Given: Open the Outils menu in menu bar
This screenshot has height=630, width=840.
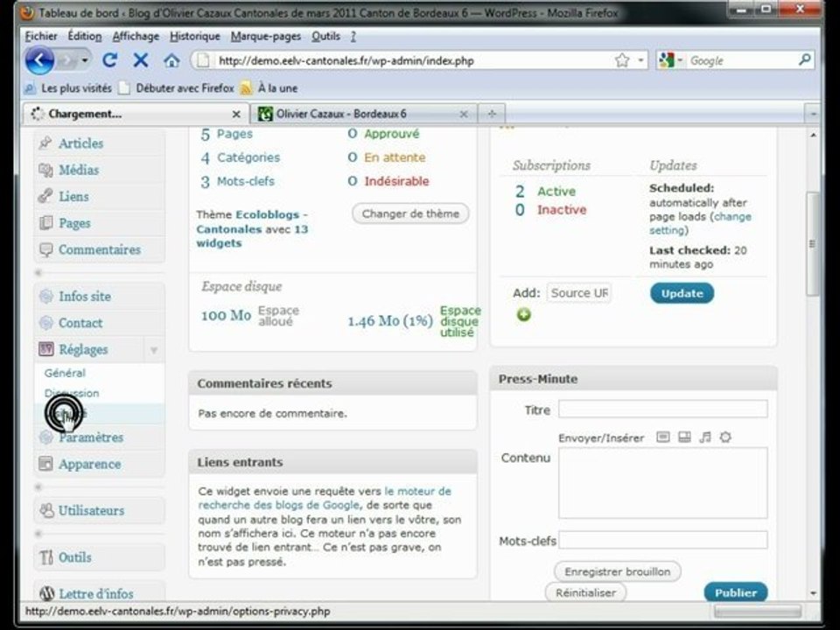Looking at the screenshot, I should point(325,37).
